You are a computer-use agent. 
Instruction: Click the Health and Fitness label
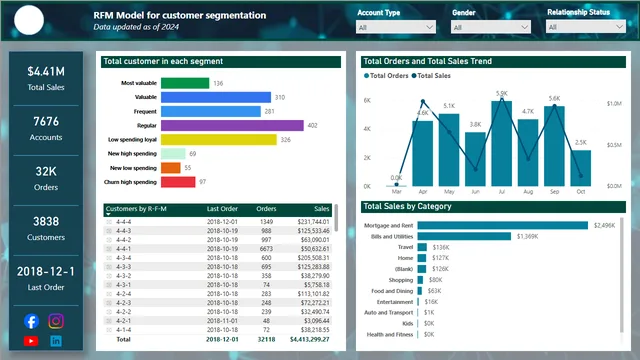click(x=390, y=335)
